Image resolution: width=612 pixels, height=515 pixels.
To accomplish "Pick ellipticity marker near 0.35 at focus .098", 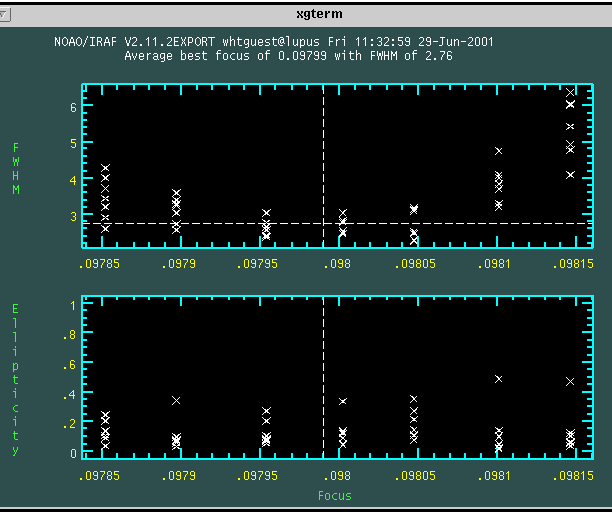I will tap(342, 401).
